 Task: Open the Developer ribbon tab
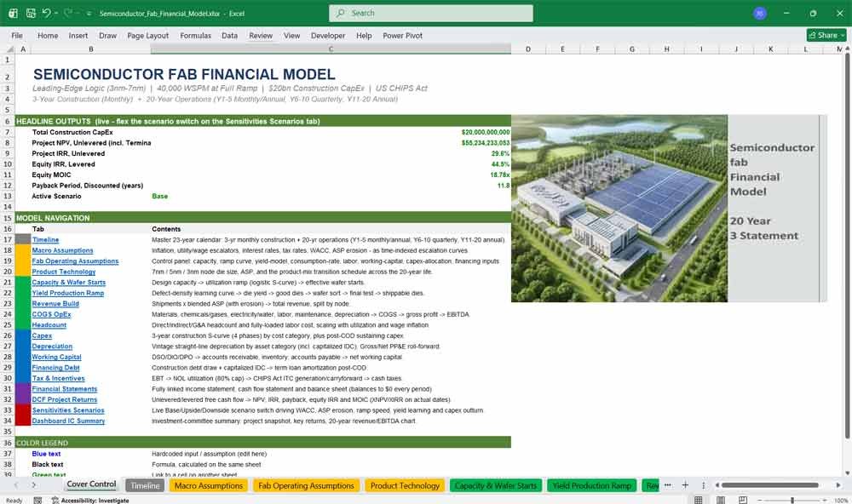pyautogui.click(x=328, y=35)
